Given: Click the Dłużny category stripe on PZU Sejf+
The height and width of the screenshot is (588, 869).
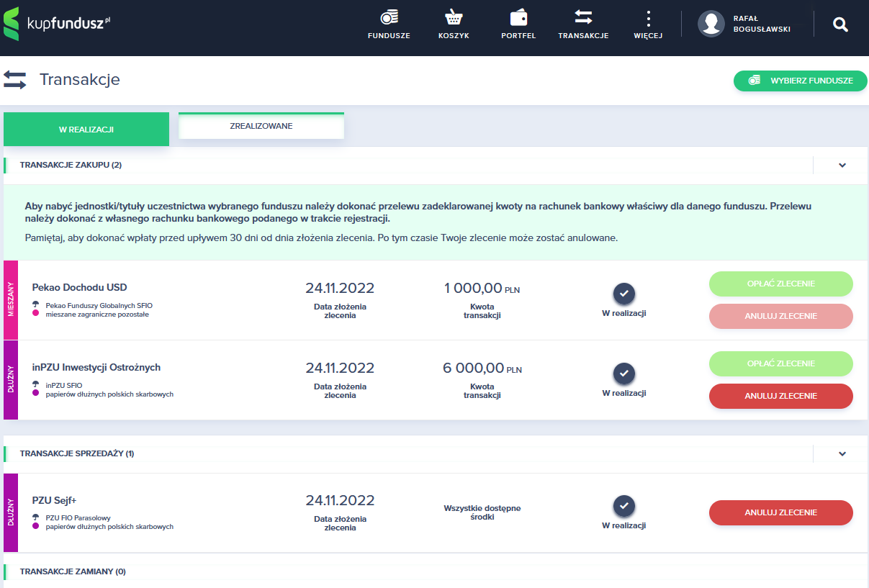Looking at the screenshot, I should 11,512.
